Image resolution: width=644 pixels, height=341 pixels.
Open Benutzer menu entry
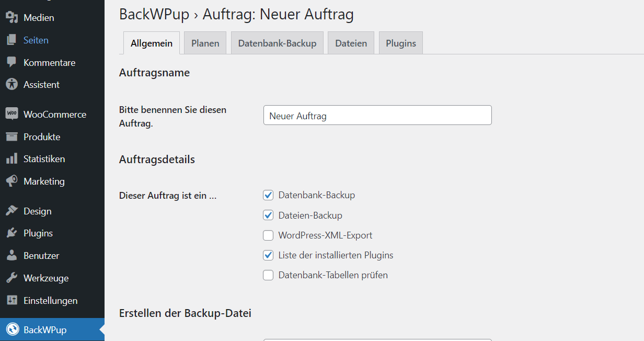52,255
